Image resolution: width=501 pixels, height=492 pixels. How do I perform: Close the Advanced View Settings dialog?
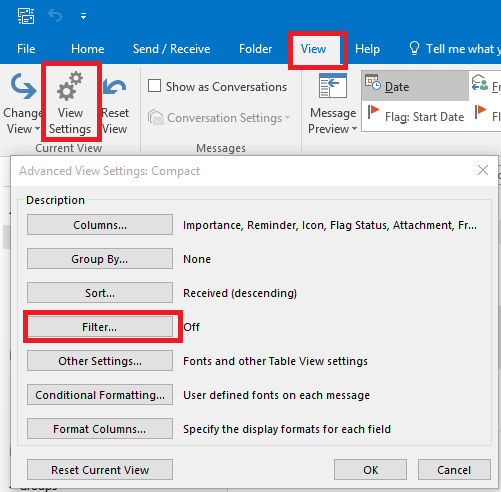click(483, 170)
